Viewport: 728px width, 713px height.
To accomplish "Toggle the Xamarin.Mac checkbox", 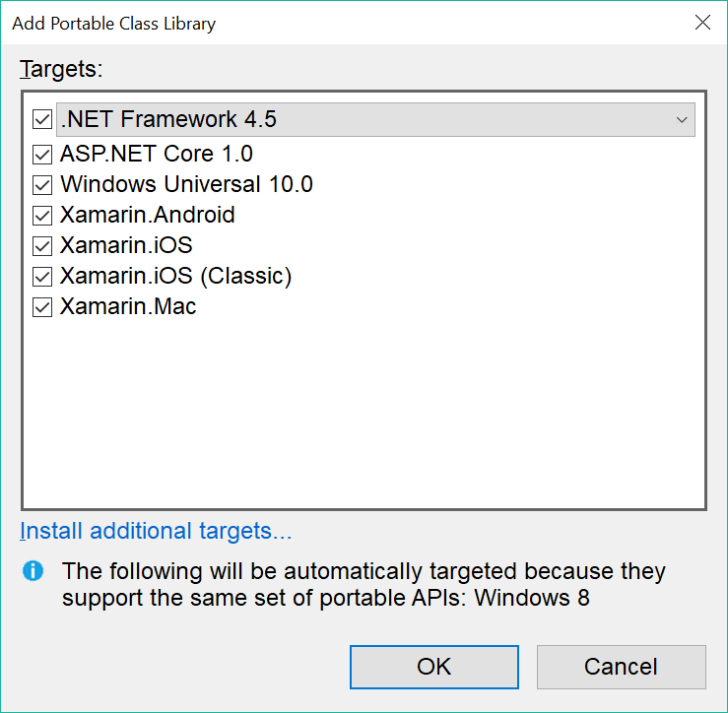I will point(42,307).
